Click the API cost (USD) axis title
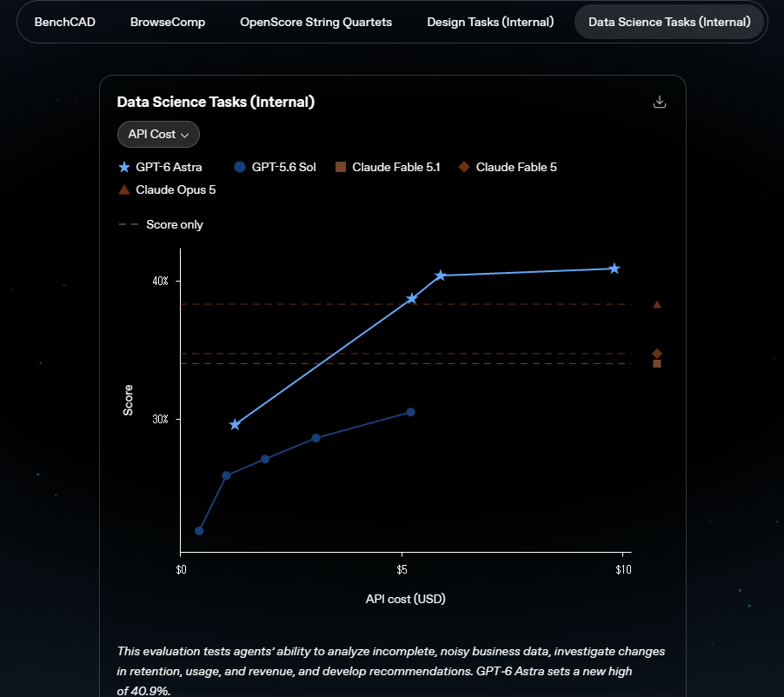This screenshot has width=784, height=697. 406,599
